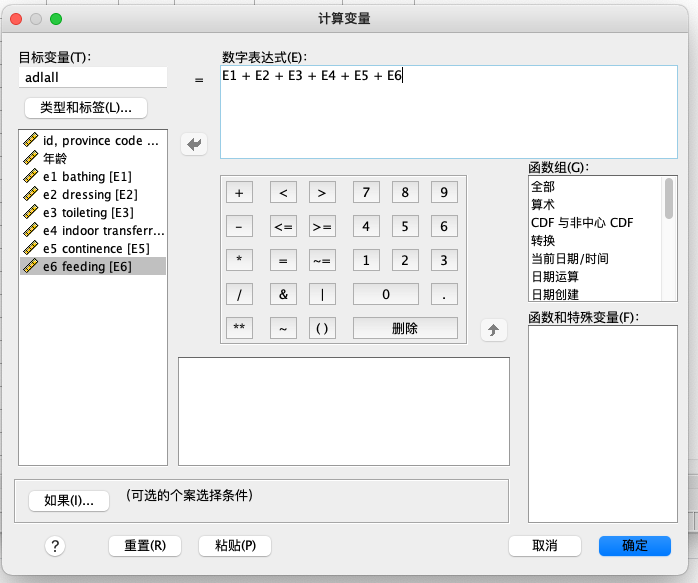Viewport: 698px width, 583px height.
Task: Click the 目标变量 input field with adlall
Action: pos(93,77)
